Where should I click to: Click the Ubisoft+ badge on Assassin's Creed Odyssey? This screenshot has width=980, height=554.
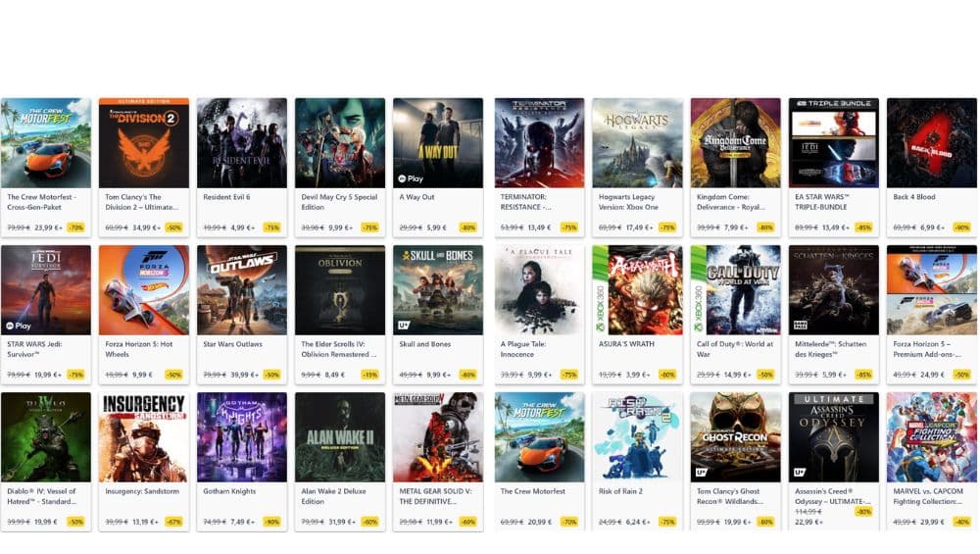point(800,473)
